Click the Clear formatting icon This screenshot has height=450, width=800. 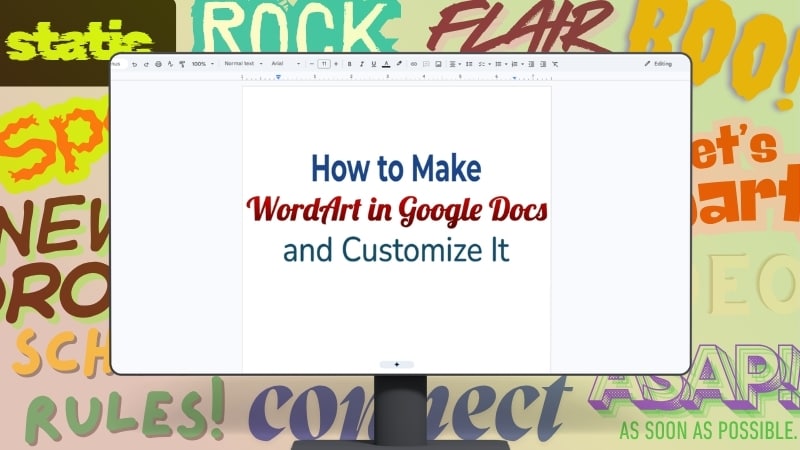click(556, 64)
